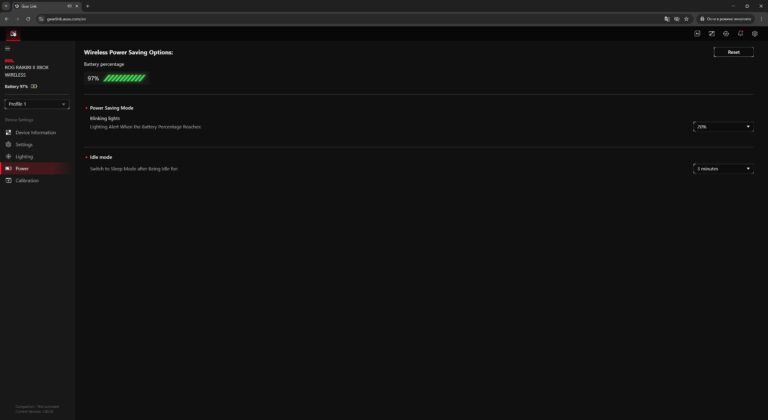Click the headset support icon in top bar
This screenshot has width=768, height=420.
(726, 34)
